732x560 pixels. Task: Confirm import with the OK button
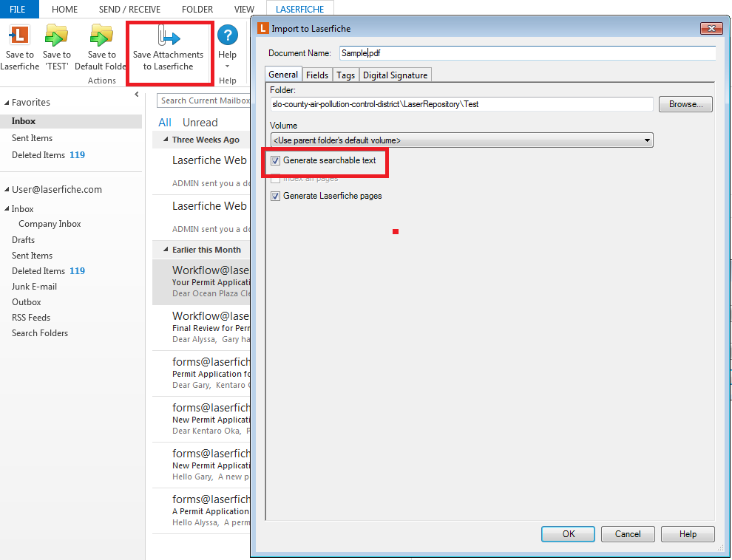568,534
